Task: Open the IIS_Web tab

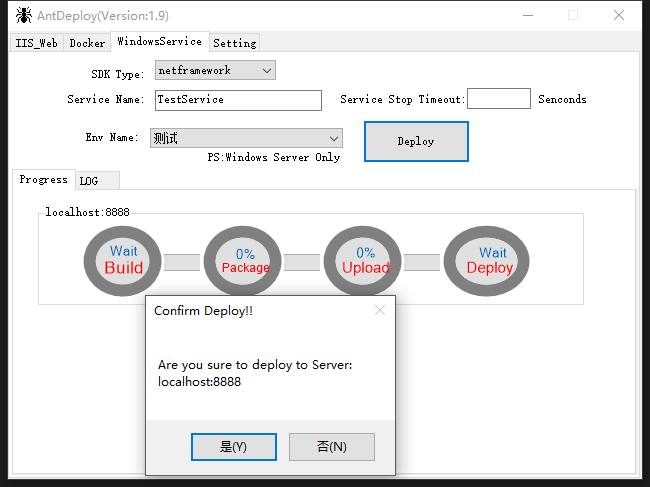Action: coord(36,43)
